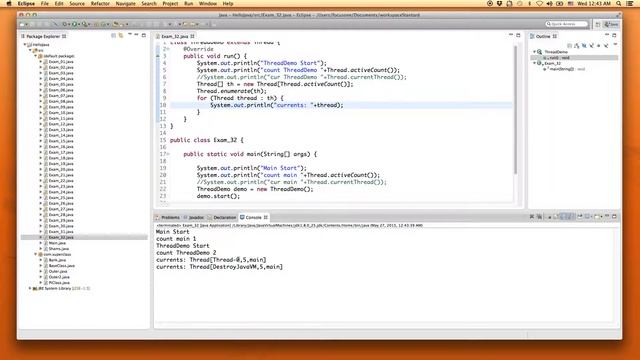640x360 pixels.
Task: Open the Run button dropdown arrow
Action: [x=79, y=24]
